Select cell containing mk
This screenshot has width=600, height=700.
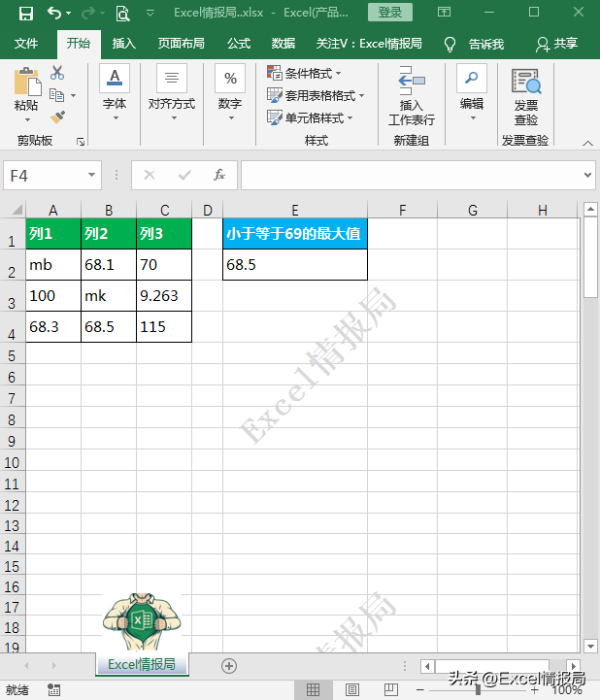[109, 295]
